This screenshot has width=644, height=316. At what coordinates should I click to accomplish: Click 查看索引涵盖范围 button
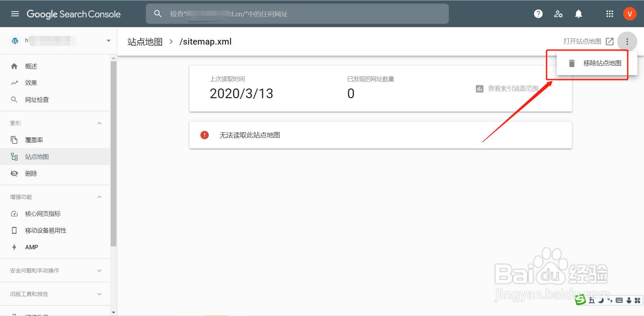pyautogui.click(x=507, y=88)
